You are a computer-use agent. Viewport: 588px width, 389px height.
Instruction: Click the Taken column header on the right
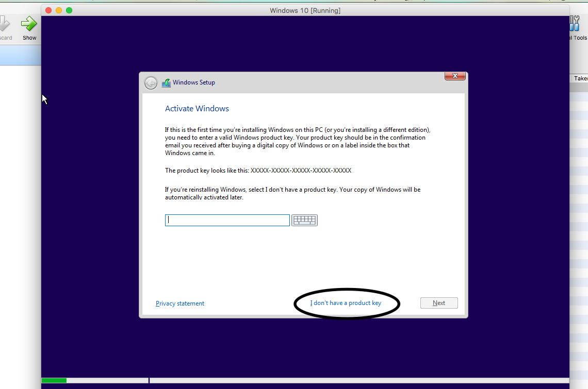click(x=580, y=78)
